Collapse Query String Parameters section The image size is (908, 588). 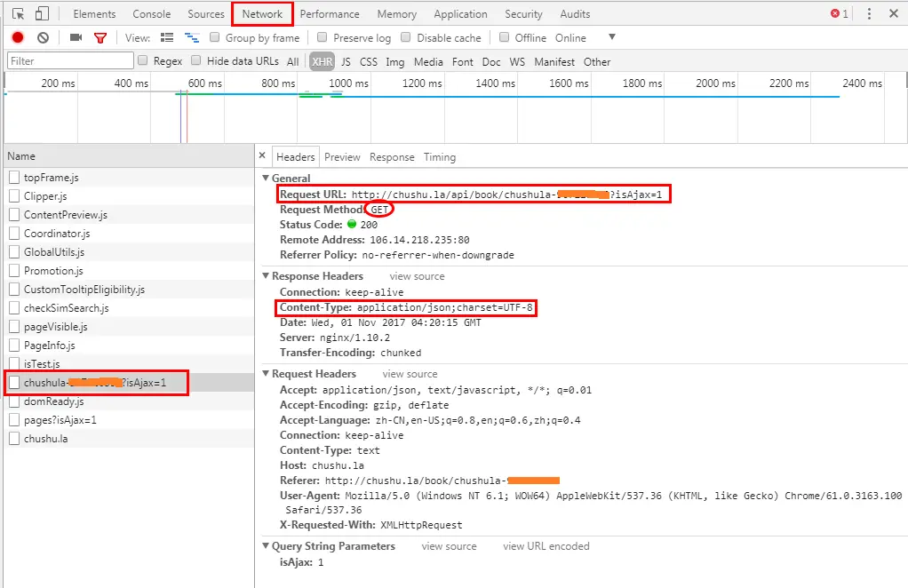(x=266, y=545)
